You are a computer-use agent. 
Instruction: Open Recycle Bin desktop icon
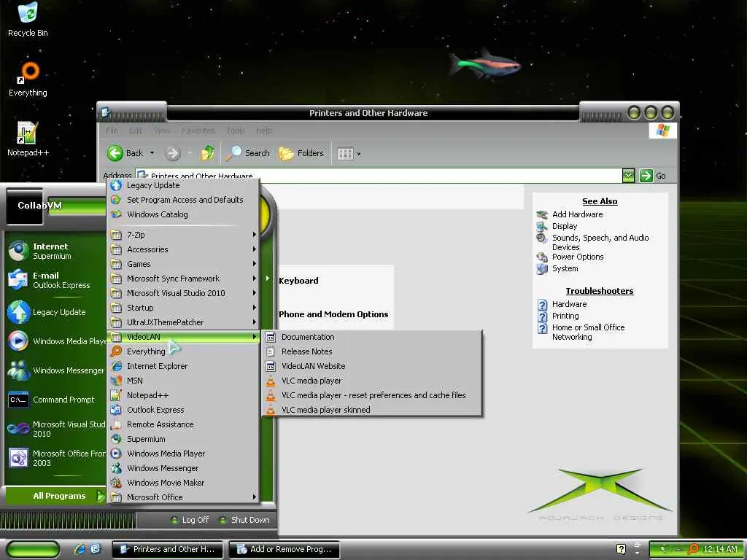coord(28,20)
